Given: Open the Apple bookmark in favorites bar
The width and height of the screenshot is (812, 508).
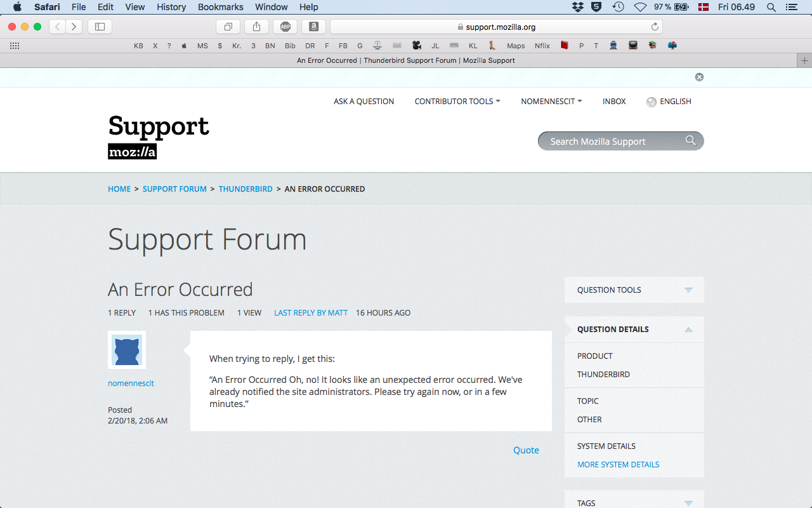Looking at the screenshot, I should (x=184, y=46).
